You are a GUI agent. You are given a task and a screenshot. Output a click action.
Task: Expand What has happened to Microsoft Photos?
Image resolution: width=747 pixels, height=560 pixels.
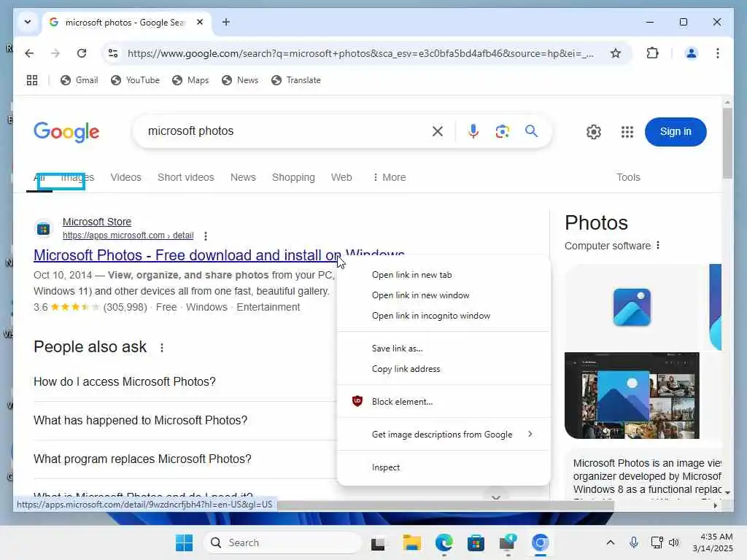tap(140, 421)
